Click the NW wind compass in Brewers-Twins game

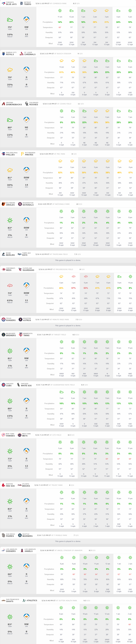[26, 351]
